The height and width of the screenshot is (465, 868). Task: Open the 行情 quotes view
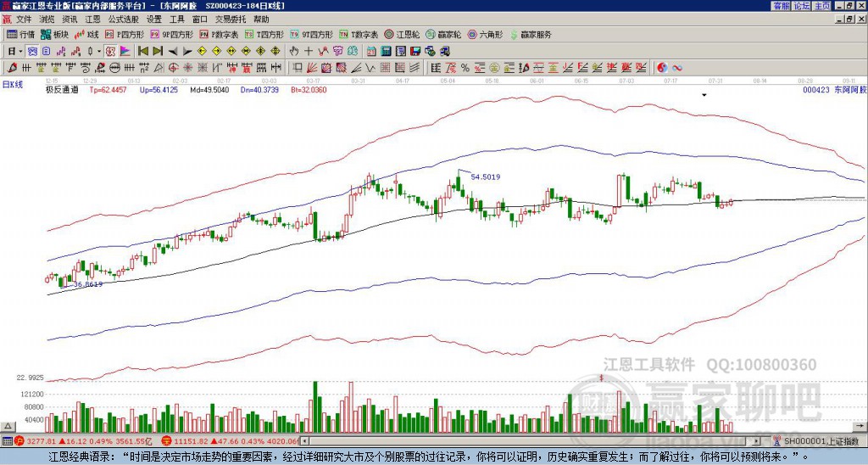(x=20, y=34)
